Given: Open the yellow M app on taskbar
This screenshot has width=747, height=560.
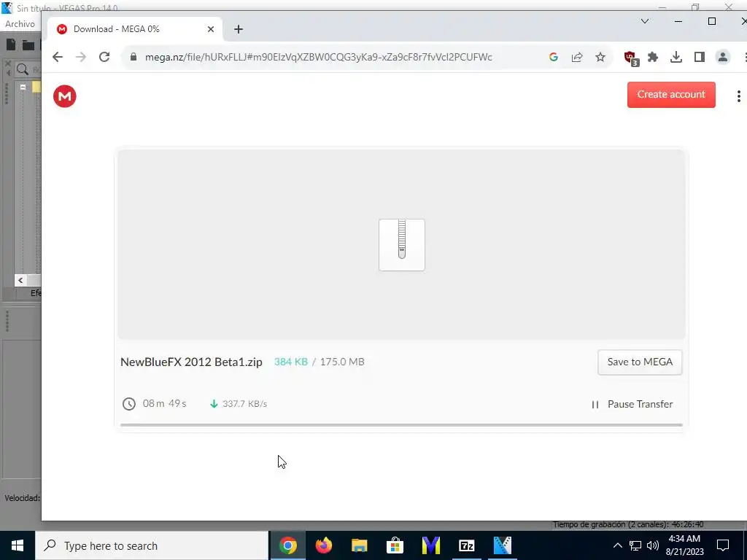Looking at the screenshot, I should [430, 545].
